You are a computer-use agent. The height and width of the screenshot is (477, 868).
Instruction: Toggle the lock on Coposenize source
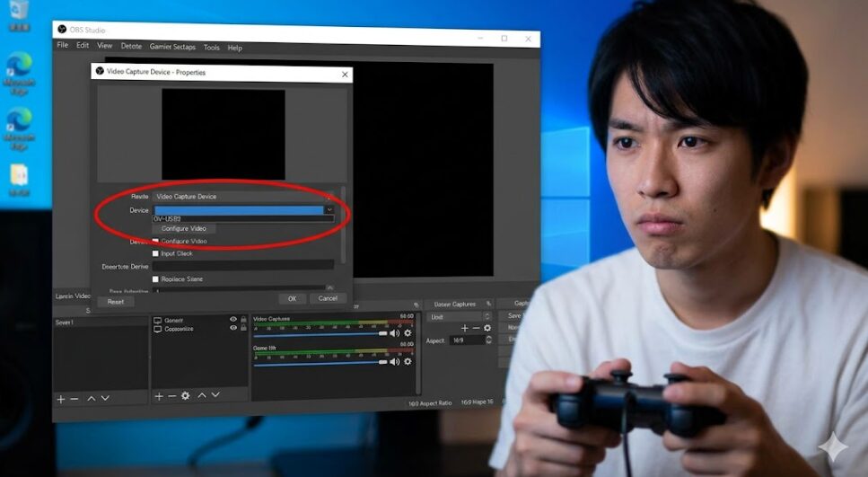point(243,328)
